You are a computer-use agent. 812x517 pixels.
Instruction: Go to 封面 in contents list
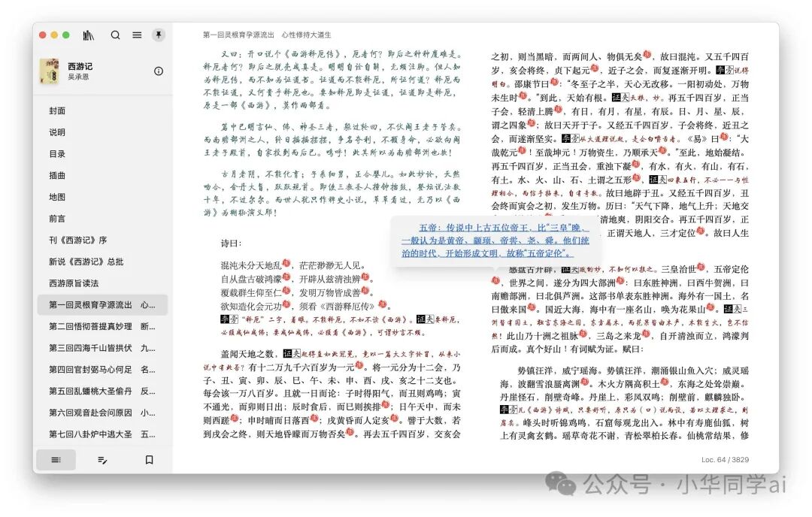click(x=102, y=110)
